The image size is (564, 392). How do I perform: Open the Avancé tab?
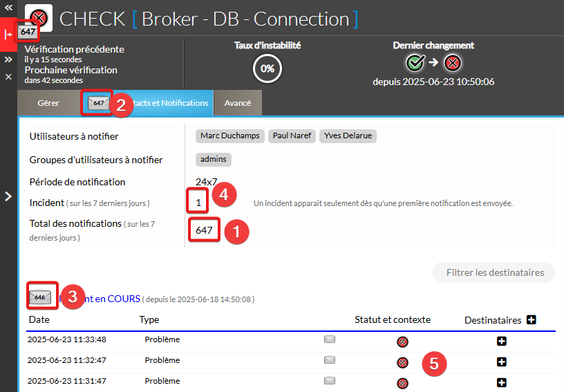pos(237,103)
